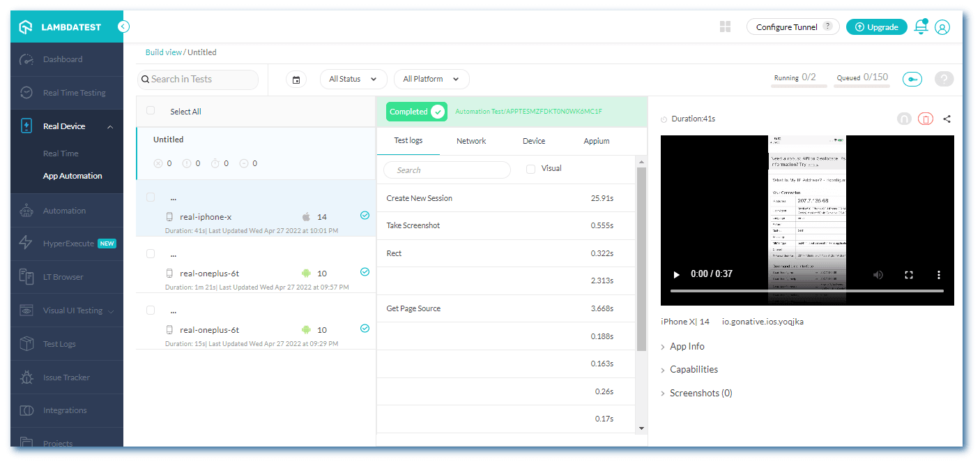
Task: Open the grid apps menu in header
Action: [x=725, y=27]
